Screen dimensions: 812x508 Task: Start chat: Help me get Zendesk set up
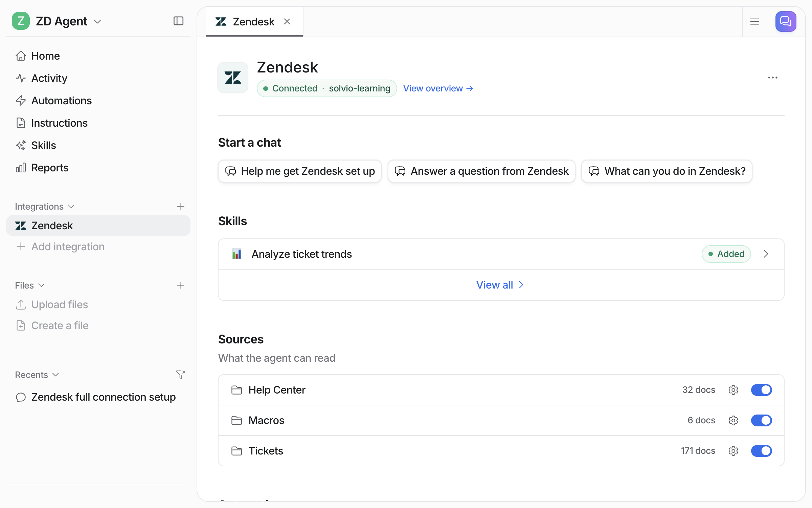click(300, 171)
